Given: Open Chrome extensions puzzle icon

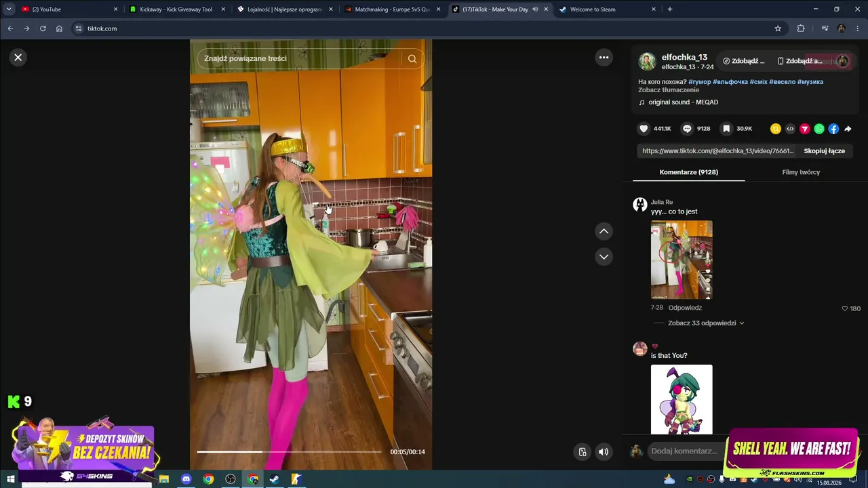Looking at the screenshot, I should pyautogui.click(x=801, y=28).
